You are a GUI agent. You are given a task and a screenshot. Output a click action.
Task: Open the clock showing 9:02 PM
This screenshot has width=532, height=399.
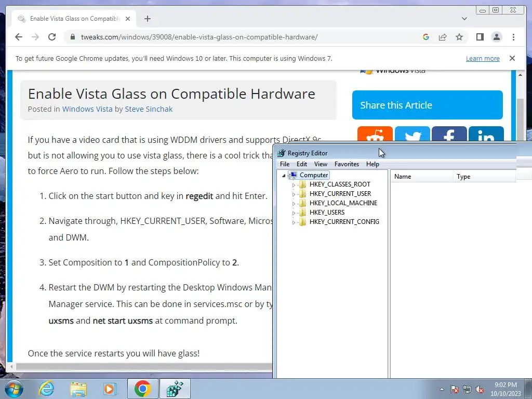(506, 389)
